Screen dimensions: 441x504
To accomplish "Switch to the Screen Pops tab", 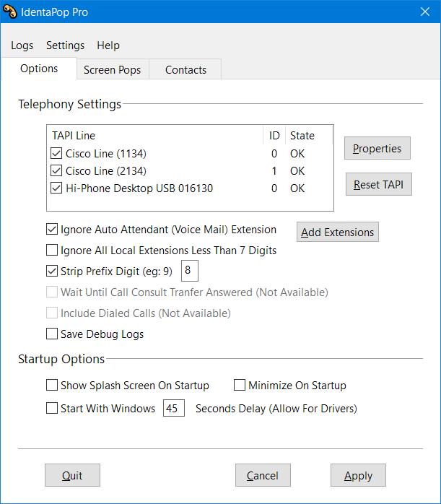I will click(x=113, y=69).
